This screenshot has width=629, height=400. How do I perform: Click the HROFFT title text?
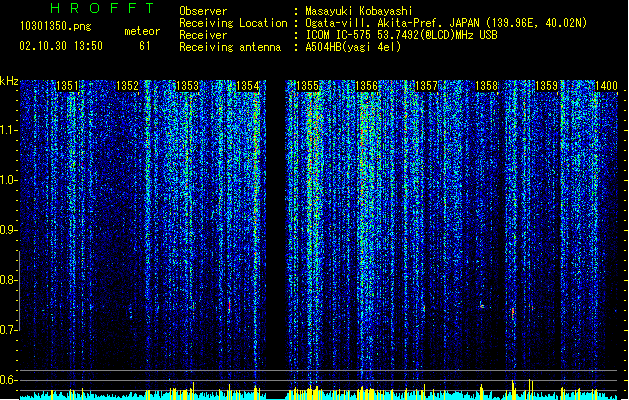[x=103, y=8]
